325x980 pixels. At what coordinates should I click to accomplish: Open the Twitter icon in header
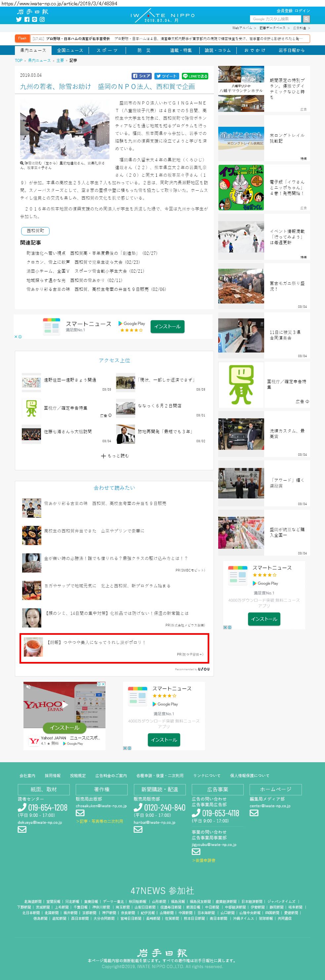[19, 20]
